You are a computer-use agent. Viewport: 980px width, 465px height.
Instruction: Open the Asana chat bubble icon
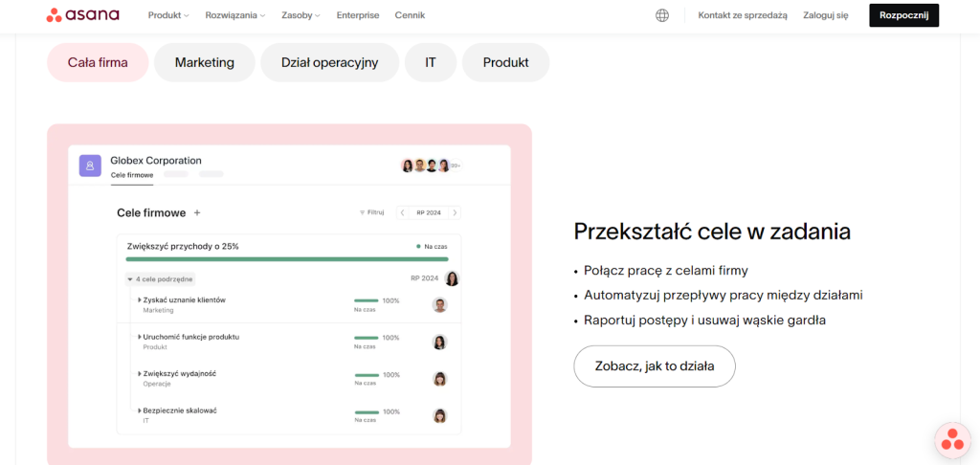point(952,440)
